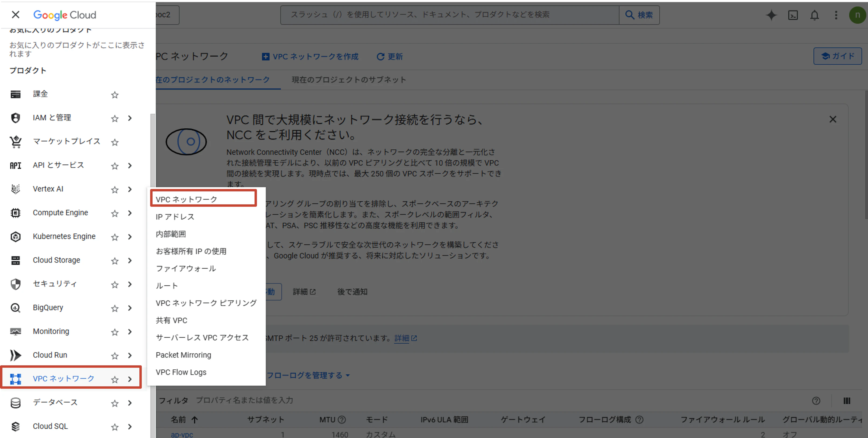Click the 検索 search button
Image resolution: width=868 pixels, height=438 pixels.
tap(639, 15)
